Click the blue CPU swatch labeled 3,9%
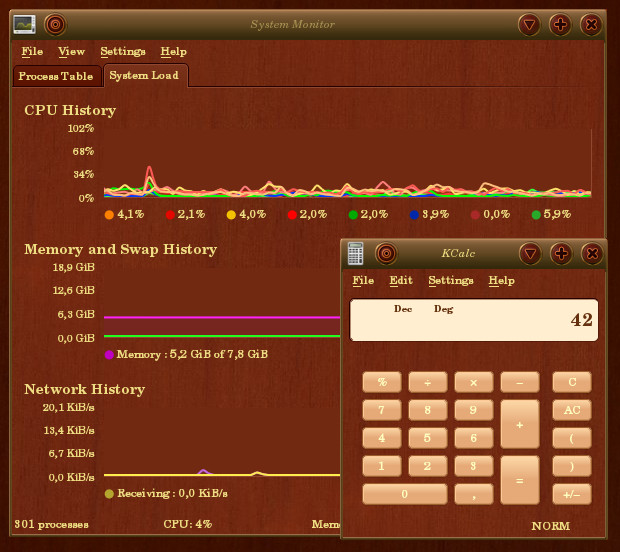 (414, 215)
